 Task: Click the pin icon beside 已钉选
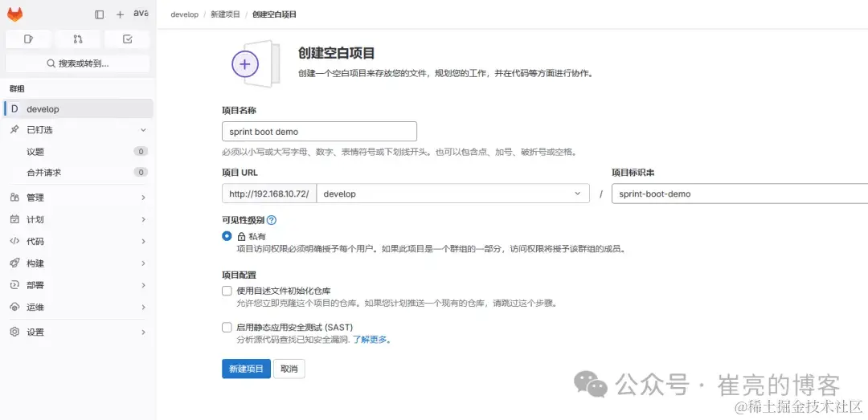pos(15,129)
